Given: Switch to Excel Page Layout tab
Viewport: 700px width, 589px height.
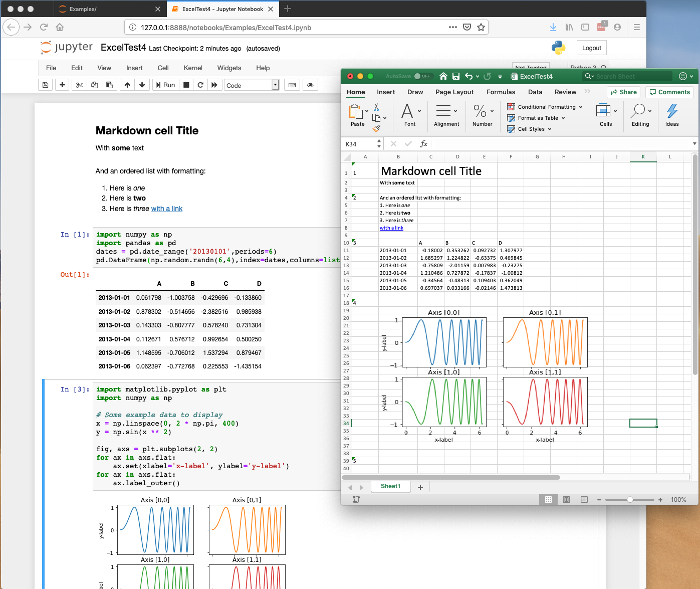Looking at the screenshot, I should click(x=454, y=92).
